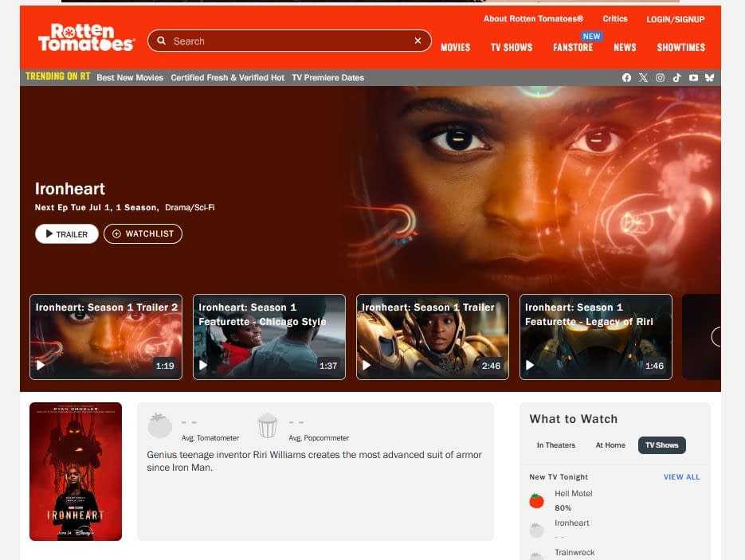Click the magnifying glass search icon

click(162, 41)
